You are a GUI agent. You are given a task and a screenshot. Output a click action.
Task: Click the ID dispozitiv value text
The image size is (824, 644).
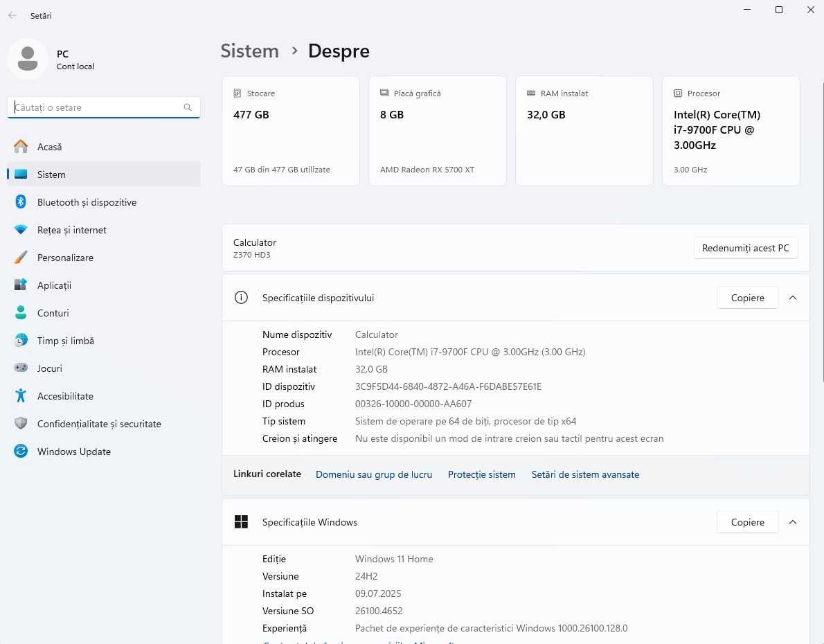click(448, 386)
